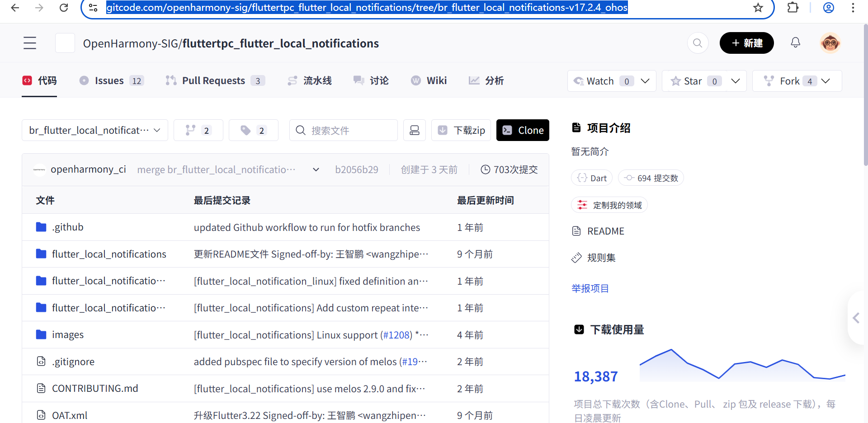Viewport: 868px width, 423px height.
Task: Open the branch selector dropdown
Action: pos(95,130)
